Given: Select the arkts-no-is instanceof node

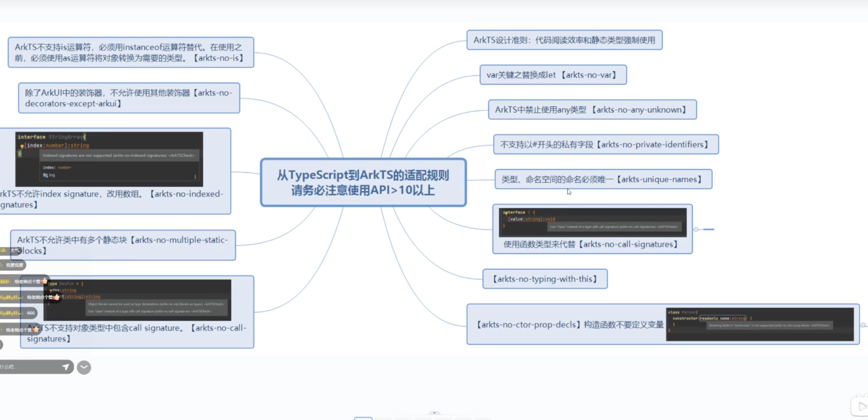Looking at the screenshot, I should (131, 53).
